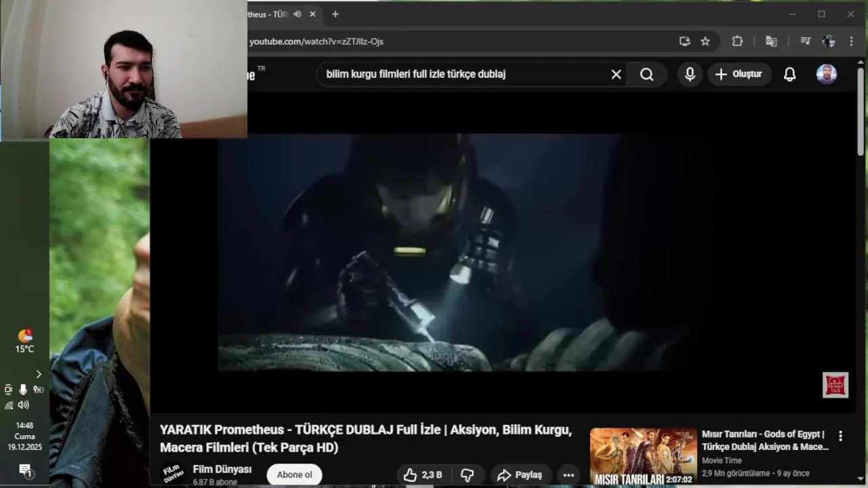Open the YouTube account avatar menu
Screen dimensions: 868x488
pyautogui.click(x=826, y=75)
